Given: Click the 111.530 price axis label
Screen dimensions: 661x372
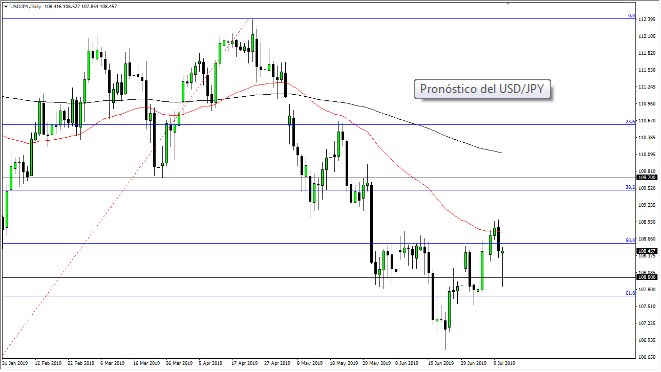Looking at the screenshot, I should (x=647, y=70).
